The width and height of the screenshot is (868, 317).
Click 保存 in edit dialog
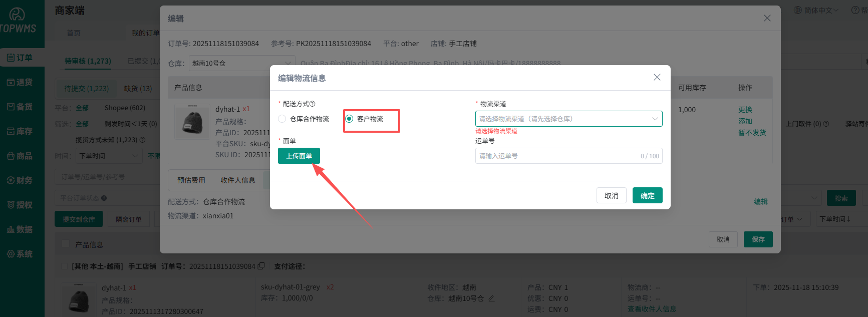(x=758, y=239)
